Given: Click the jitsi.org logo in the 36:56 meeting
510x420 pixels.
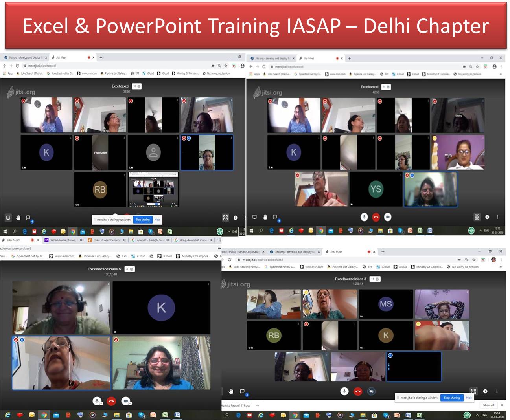Looking at the screenshot, I should pos(21,92).
